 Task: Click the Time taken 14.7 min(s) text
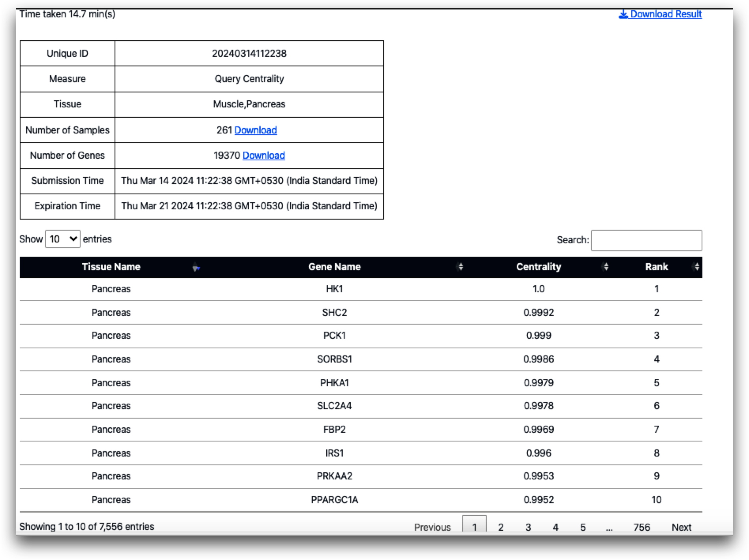click(67, 14)
